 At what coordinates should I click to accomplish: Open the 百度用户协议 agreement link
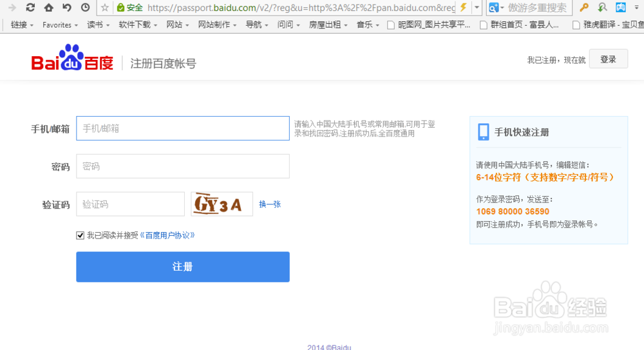pos(167,235)
